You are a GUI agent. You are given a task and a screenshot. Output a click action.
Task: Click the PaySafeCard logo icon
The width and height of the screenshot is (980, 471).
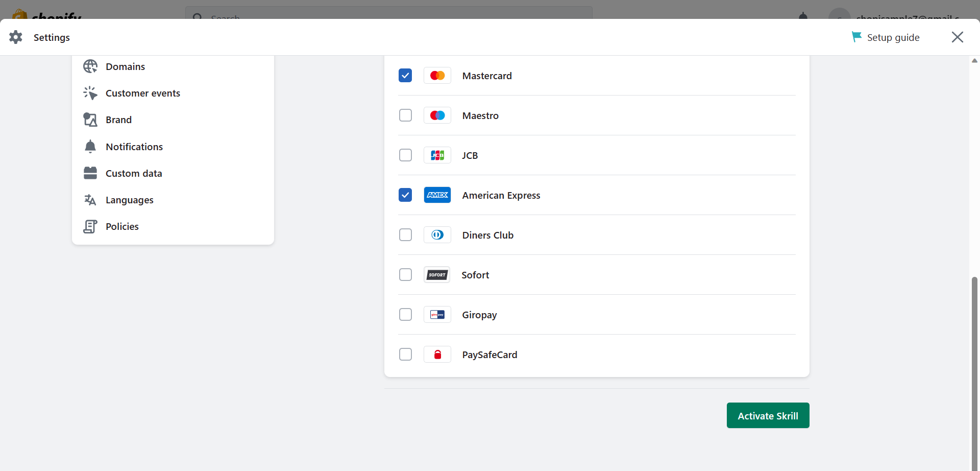pyautogui.click(x=437, y=355)
